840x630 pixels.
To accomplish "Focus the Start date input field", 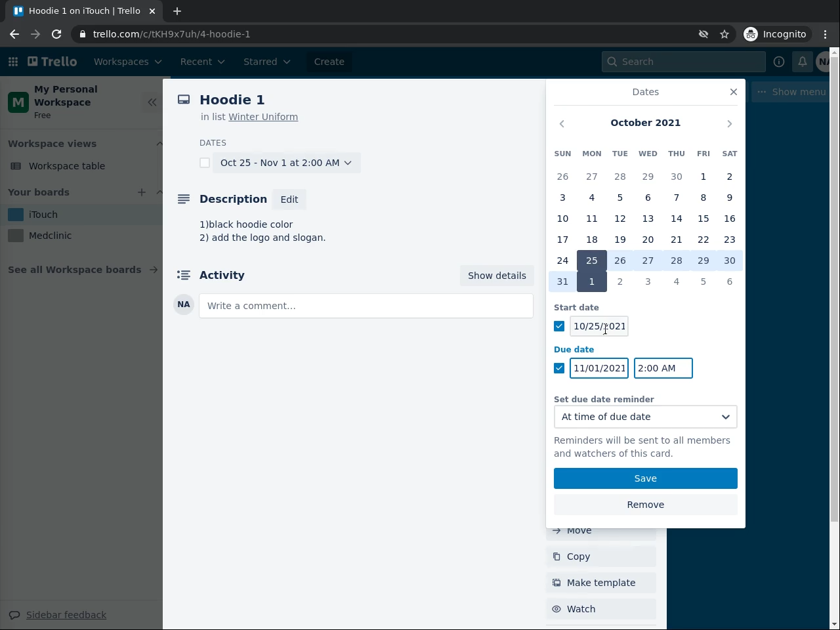I will (x=599, y=326).
